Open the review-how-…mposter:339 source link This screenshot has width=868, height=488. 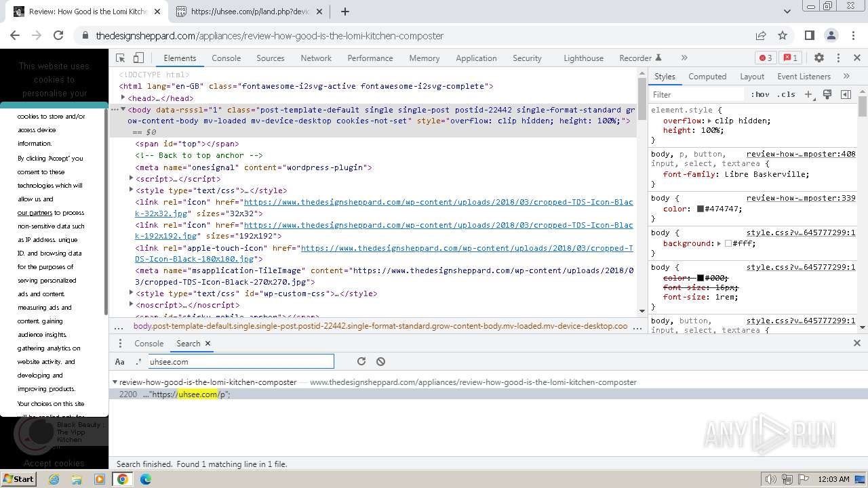801,198
